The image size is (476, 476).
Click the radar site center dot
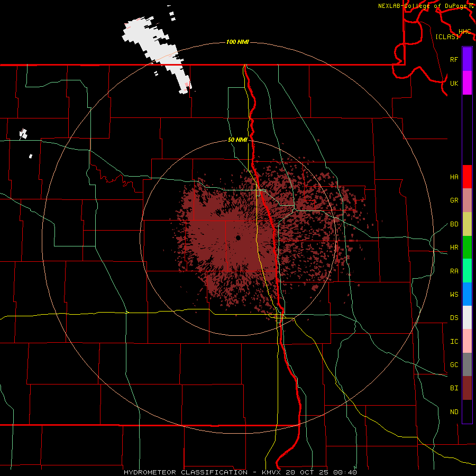(238, 237)
